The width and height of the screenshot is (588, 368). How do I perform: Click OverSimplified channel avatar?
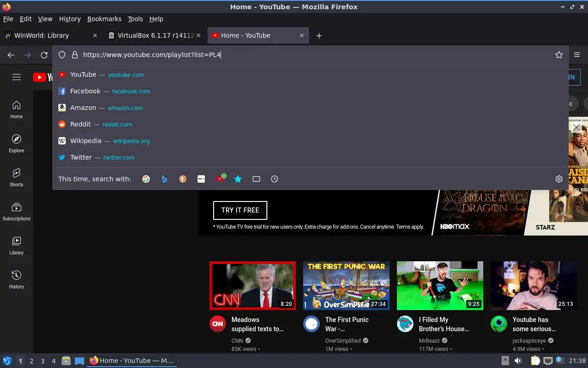311,324
